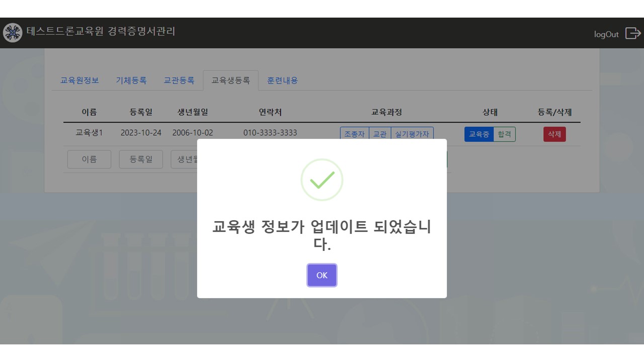The height and width of the screenshot is (362, 644).
Task: Toggle the 교관 course option
Action: [x=380, y=134]
